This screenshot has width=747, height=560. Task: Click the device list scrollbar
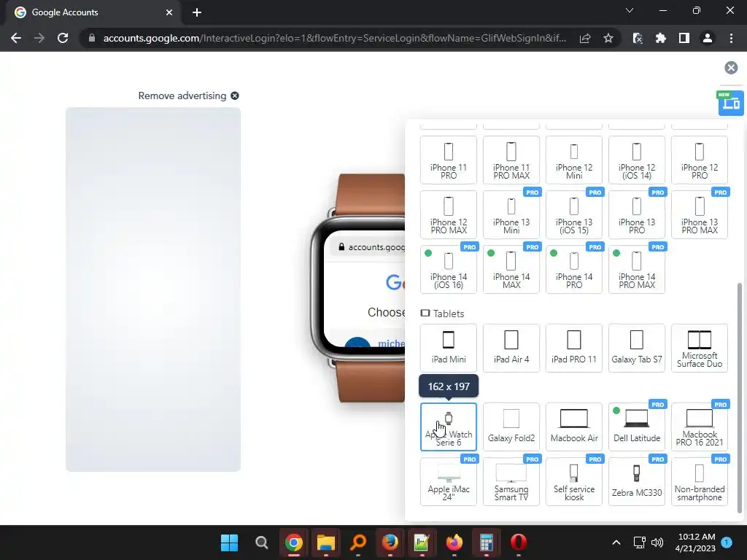coord(740,398)
